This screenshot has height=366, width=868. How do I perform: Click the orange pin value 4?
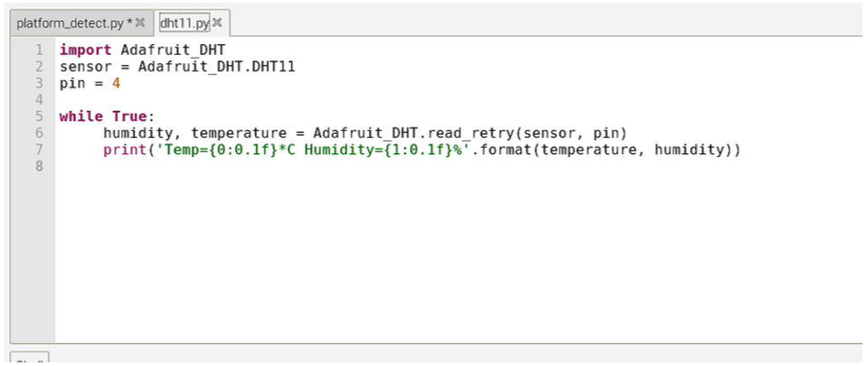(x=117, y=83)
